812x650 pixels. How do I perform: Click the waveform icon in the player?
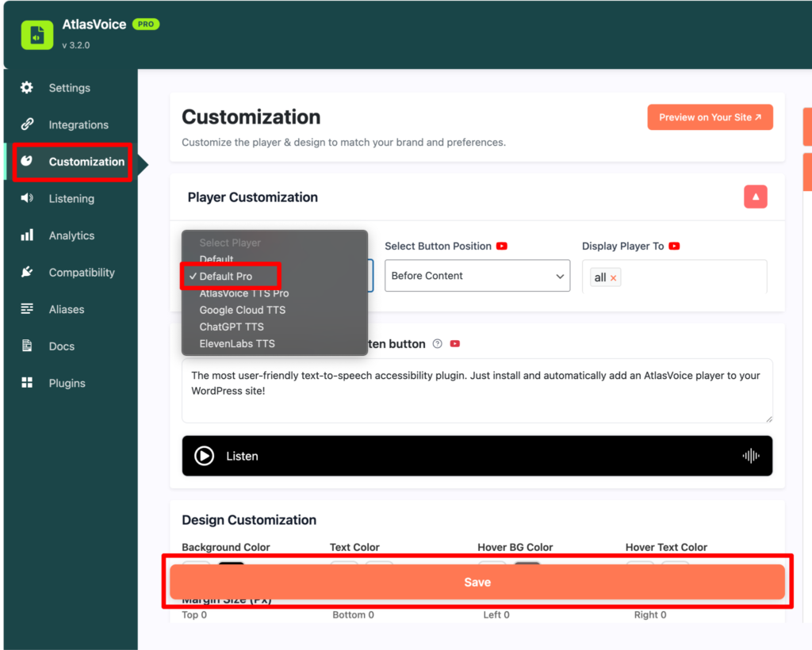(751, 456)
